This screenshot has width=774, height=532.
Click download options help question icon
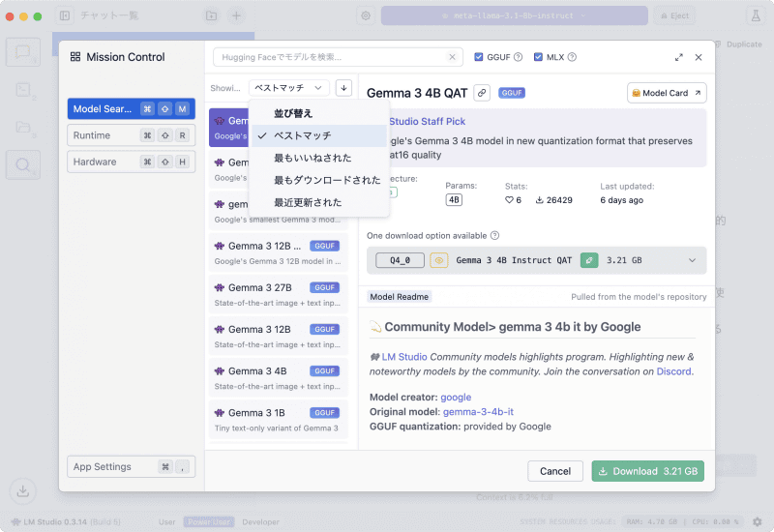coord(495,235)
